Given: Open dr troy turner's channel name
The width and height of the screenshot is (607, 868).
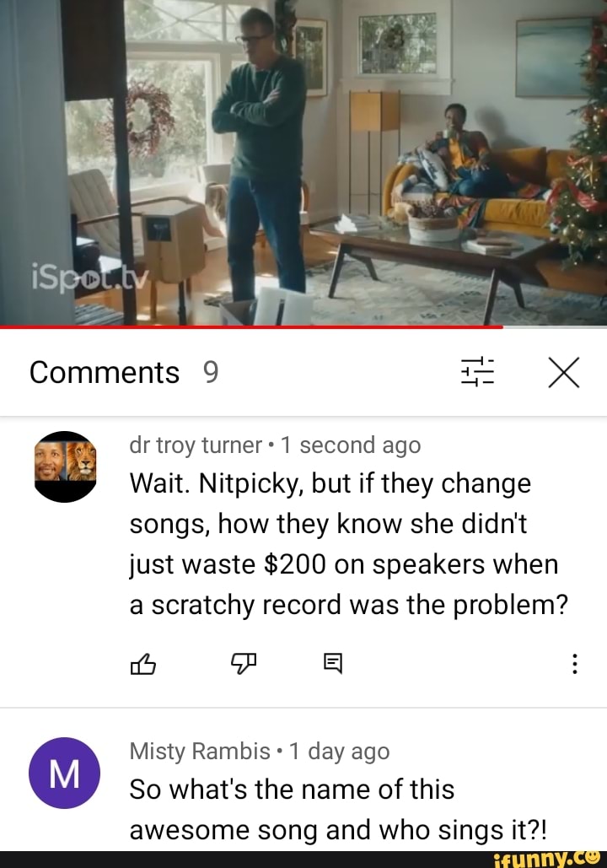Looking at the screenshot, I should [x=196, y=445].
